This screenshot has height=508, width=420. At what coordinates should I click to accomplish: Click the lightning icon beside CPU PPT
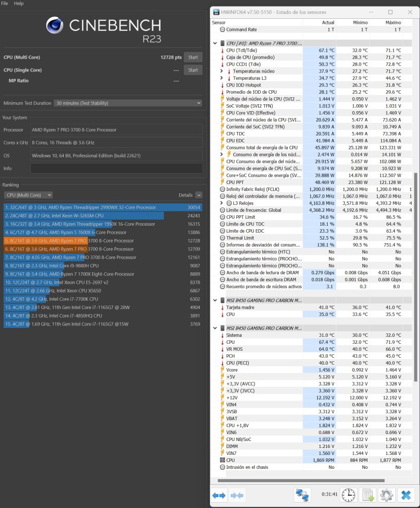point(222,182)
